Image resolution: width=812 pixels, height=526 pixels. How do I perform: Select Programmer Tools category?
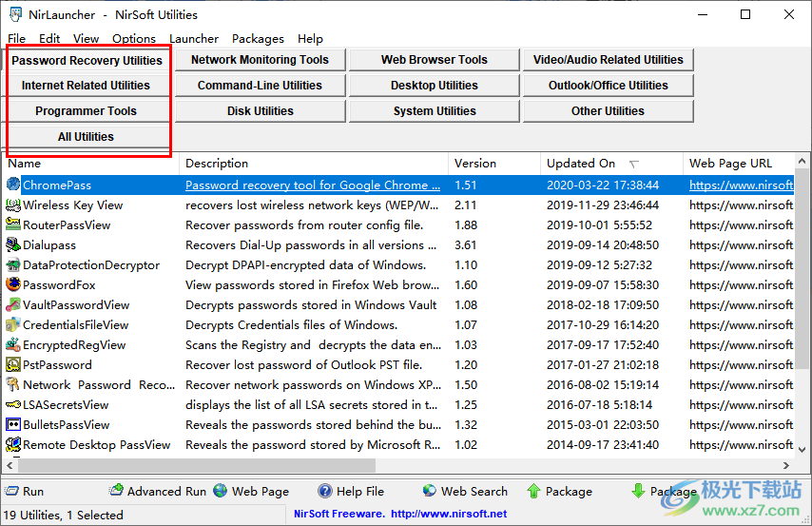(x=86, y=111)
